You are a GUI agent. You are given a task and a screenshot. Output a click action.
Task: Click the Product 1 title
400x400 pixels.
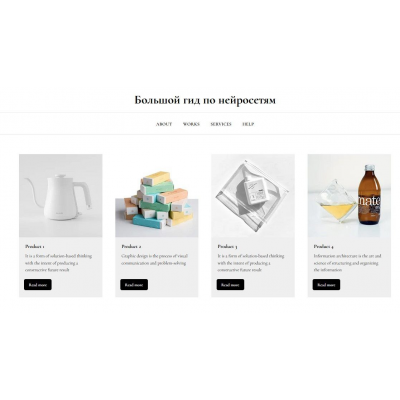35,247
